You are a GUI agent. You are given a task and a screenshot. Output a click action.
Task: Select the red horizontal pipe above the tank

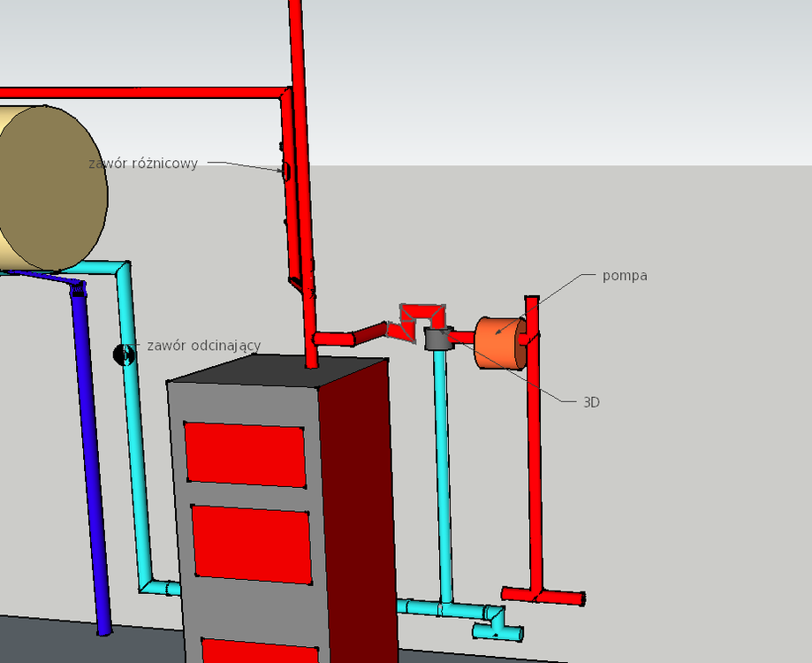pyautogui.click(x=141, y=92)
